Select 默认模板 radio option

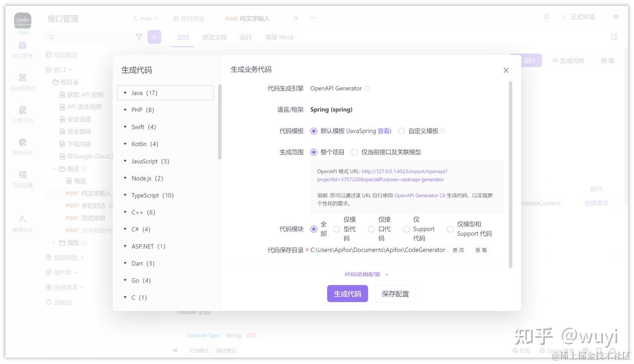coord(314,131)
